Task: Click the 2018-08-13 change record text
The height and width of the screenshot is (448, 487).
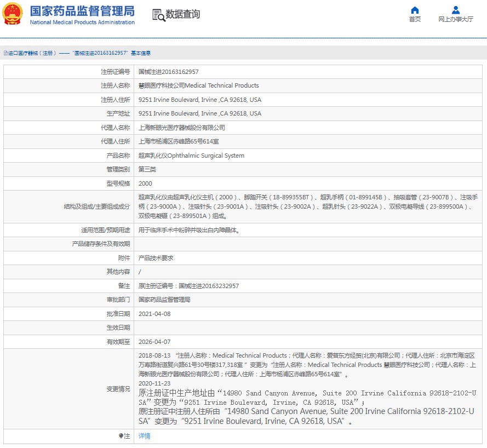Action: [x=307, y=365]
